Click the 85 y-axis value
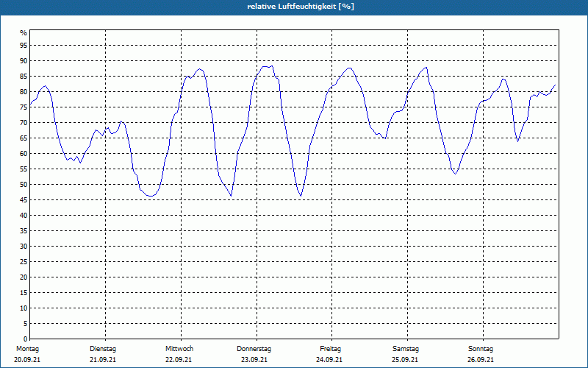588x368 pixels. [x=24, y=77]
